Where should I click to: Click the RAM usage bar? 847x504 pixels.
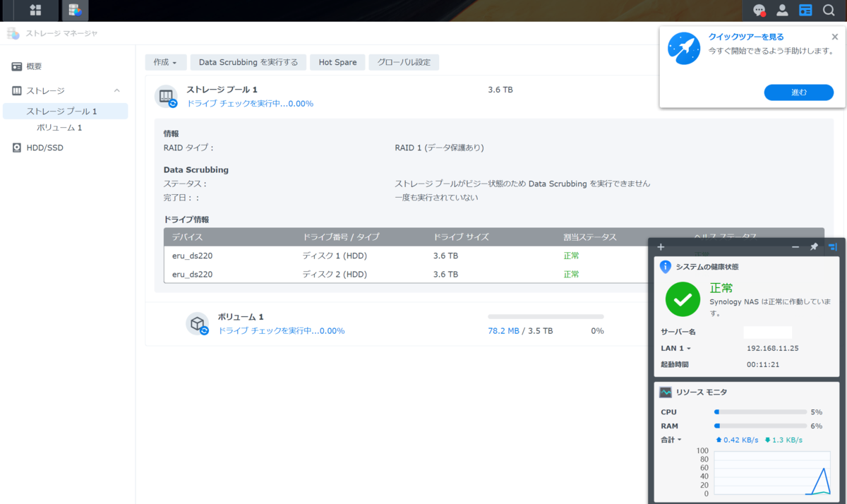click(x=760, y=426)
